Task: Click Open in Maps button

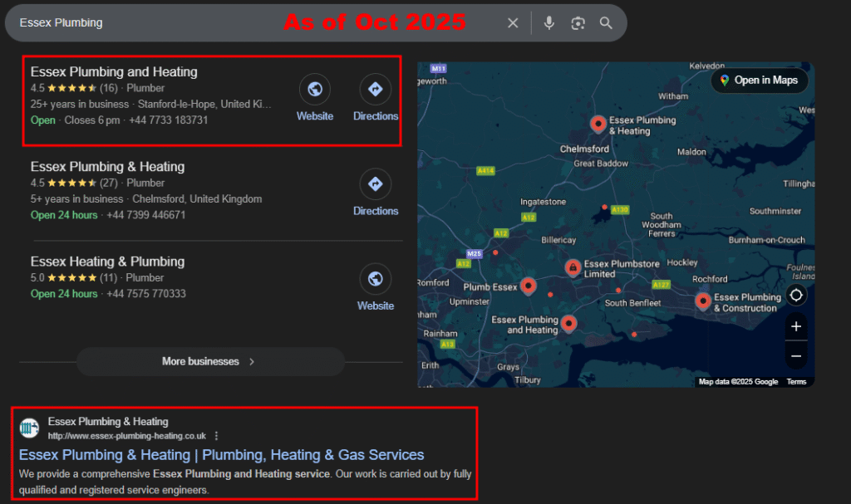Action: [x=758, y=81]
